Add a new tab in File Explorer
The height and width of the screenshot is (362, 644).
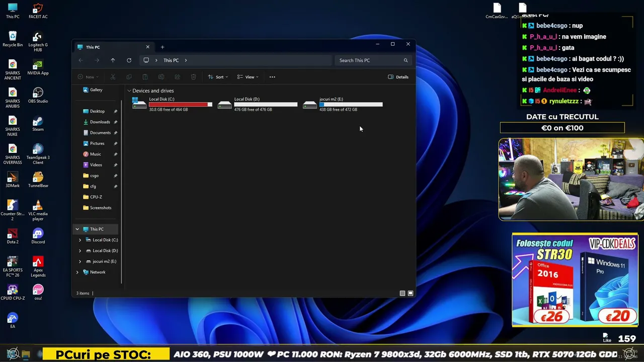pyautogui.click(x=162, y=47)
